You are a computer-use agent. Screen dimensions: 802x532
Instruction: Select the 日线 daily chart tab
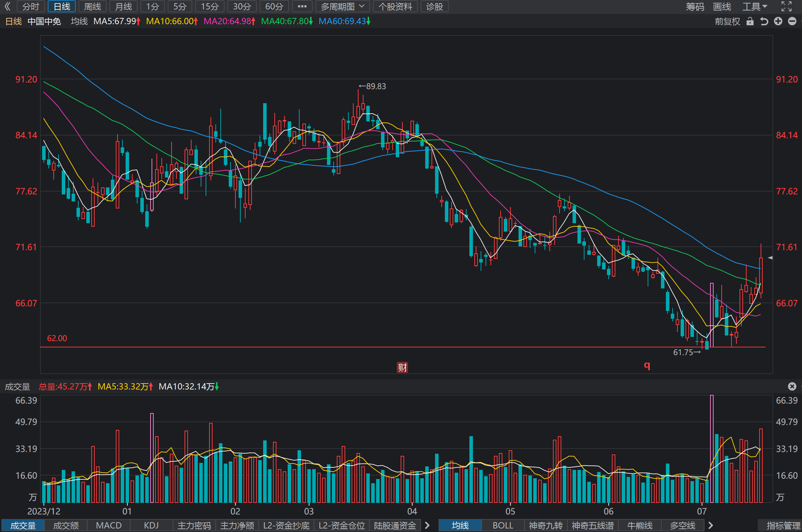(x=62, y=6)
